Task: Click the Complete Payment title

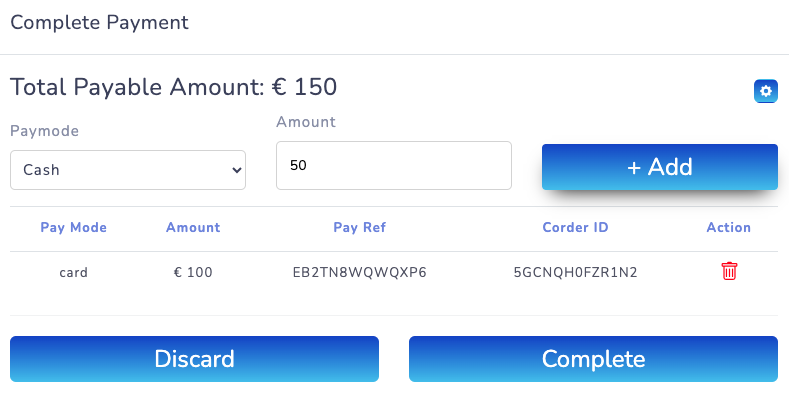Action: [99, 21]
